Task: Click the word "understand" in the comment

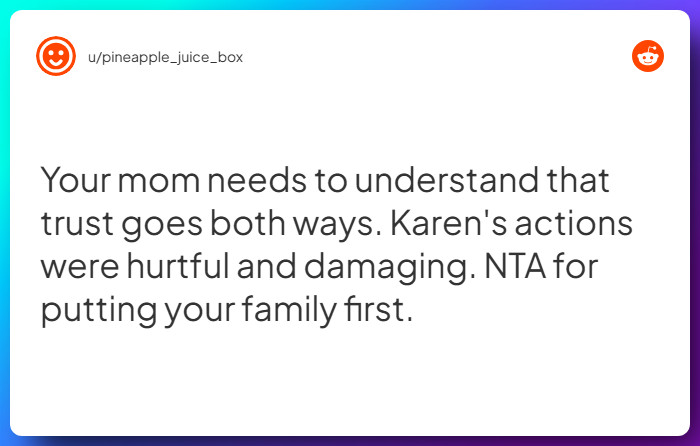Action: 447,180
